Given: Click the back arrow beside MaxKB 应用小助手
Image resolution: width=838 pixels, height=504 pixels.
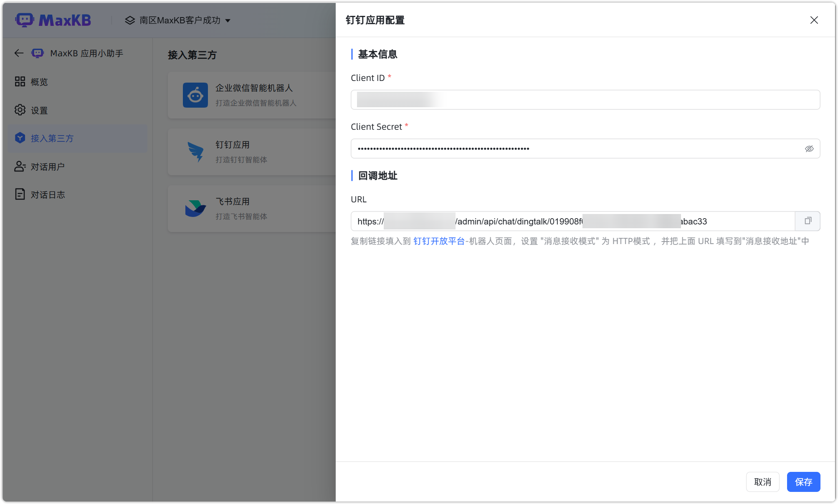Looking at the screenshot, I should point(18,53).
